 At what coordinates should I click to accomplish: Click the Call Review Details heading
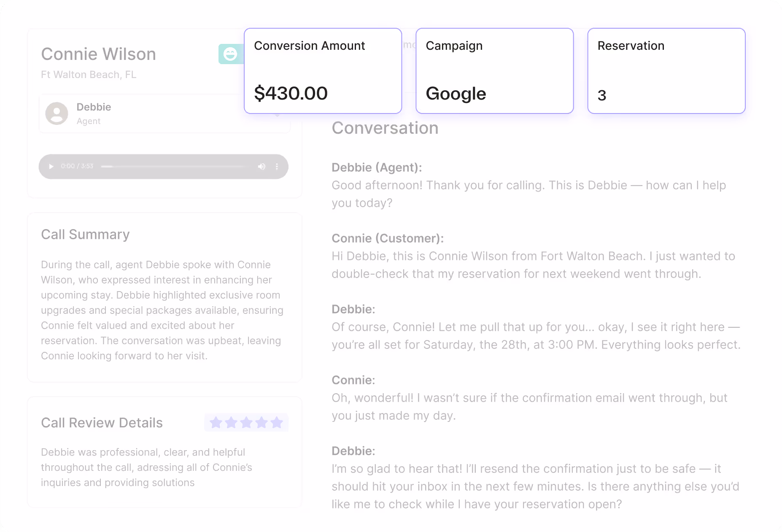tap(102, 423)
